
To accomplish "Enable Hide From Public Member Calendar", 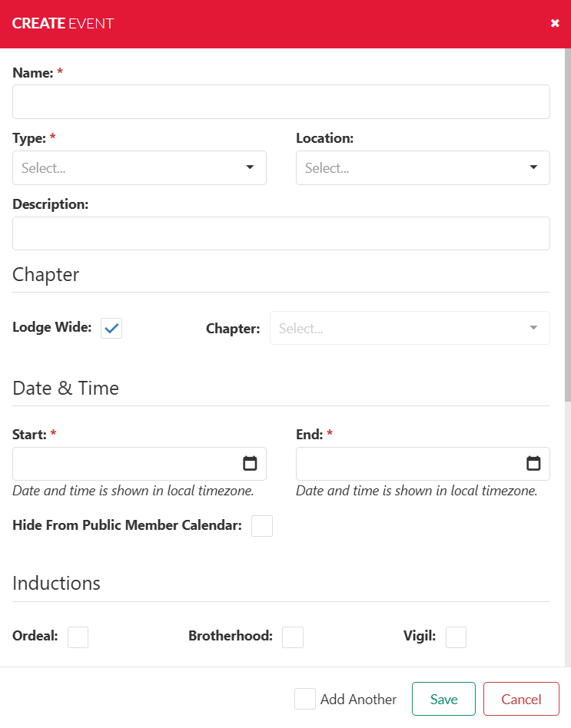I will click(262, 526).
